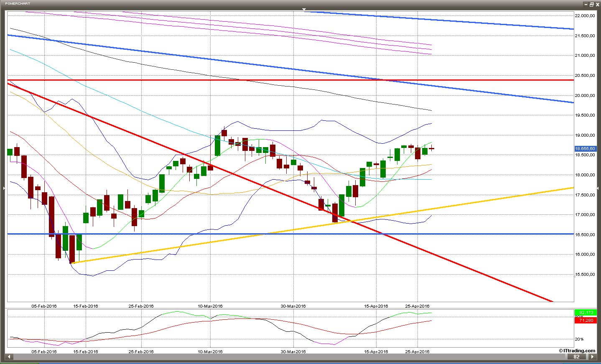Click the 16.500,00 price axis label
601x364 pixels.
point(585,234)
